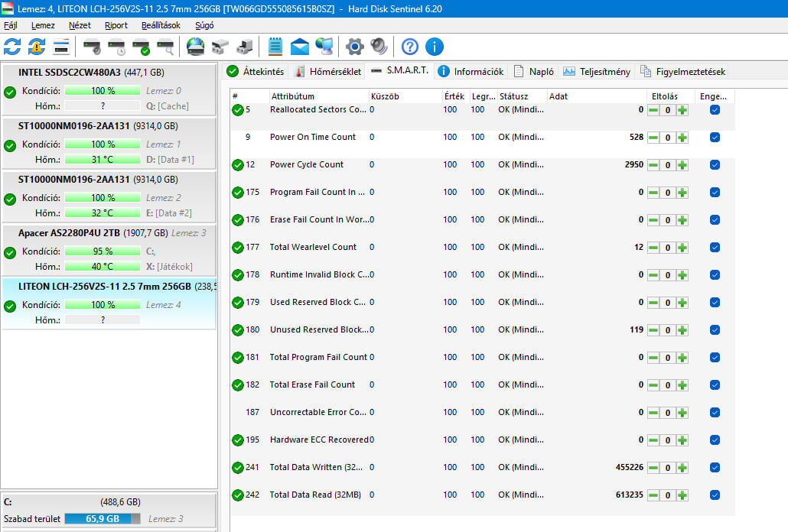Click the Érték column header
788x532 pixels.
pos(454,96)
